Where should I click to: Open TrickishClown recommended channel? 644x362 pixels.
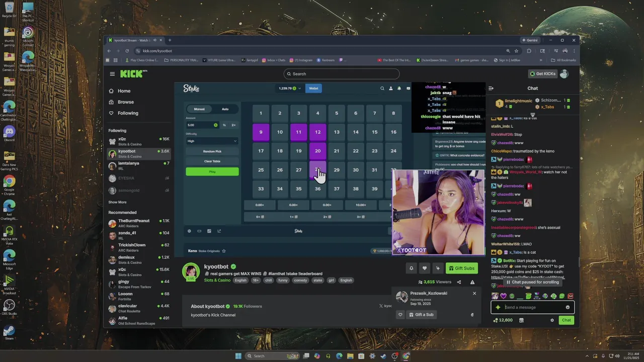coord(138,247)
